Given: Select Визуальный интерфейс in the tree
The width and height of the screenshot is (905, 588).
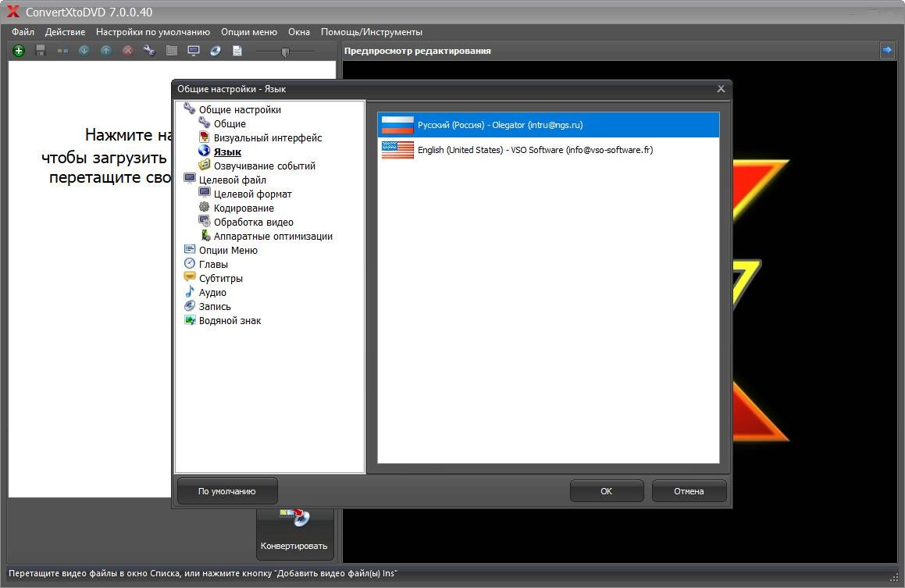Looking at the screenshot, I should tap(268, 138).
